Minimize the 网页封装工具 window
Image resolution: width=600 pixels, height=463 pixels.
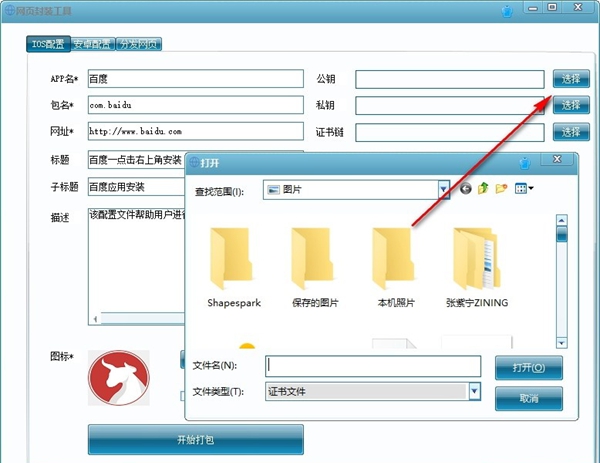533,8
